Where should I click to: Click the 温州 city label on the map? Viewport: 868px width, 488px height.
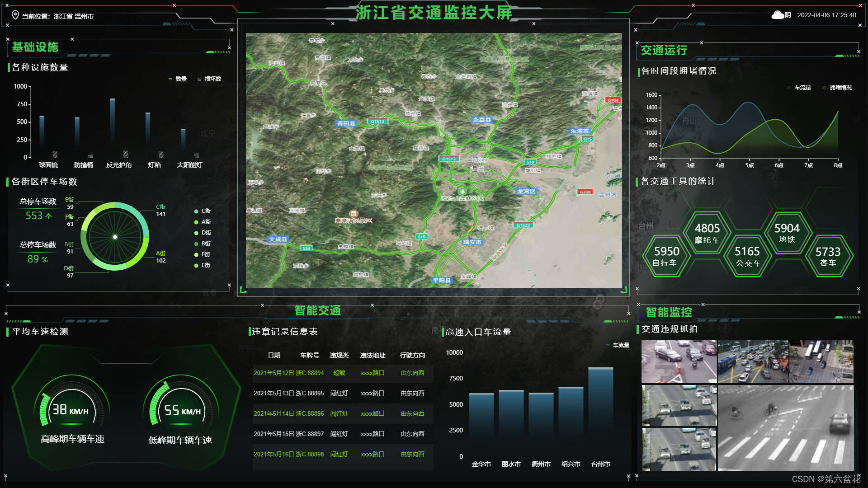pyautogui.click(x=477, y=169)
